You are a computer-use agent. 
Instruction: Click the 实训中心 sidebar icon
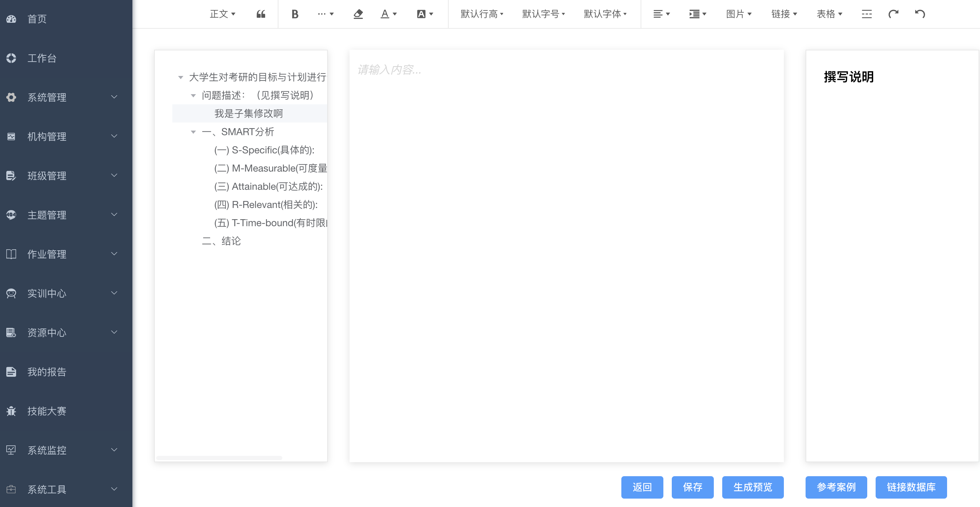pos(11,293)
